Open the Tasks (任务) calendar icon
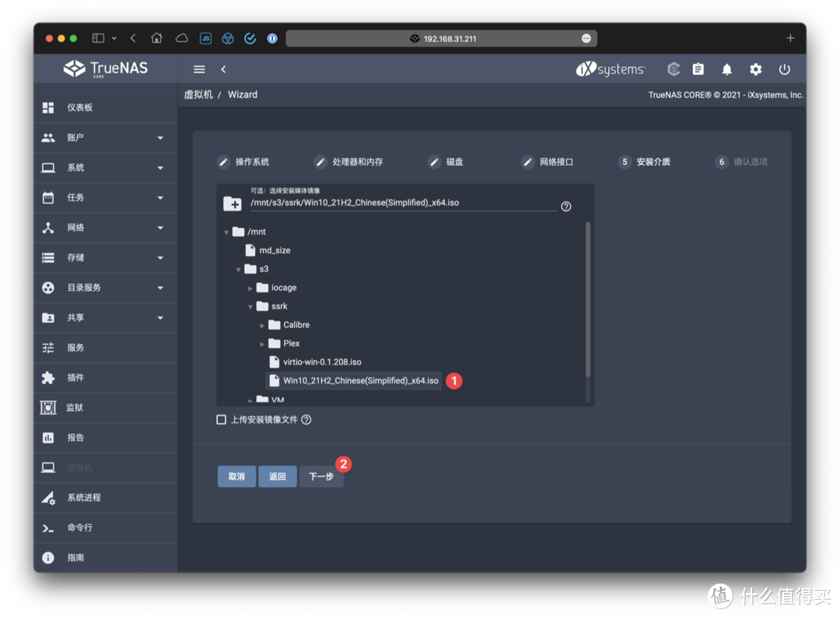Viewport: 840px width, 617px height. (48, 198)
